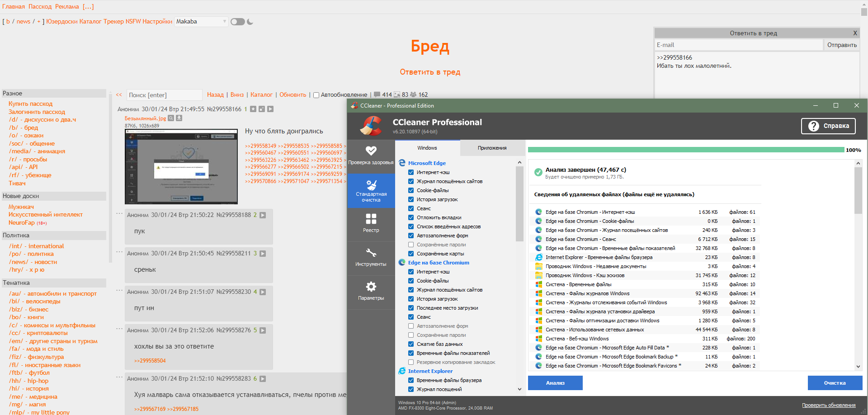Toggle the night mode switch in top bar
This screenshot has height=415, width=868.
pyautogui.click(x=237, y=22)
